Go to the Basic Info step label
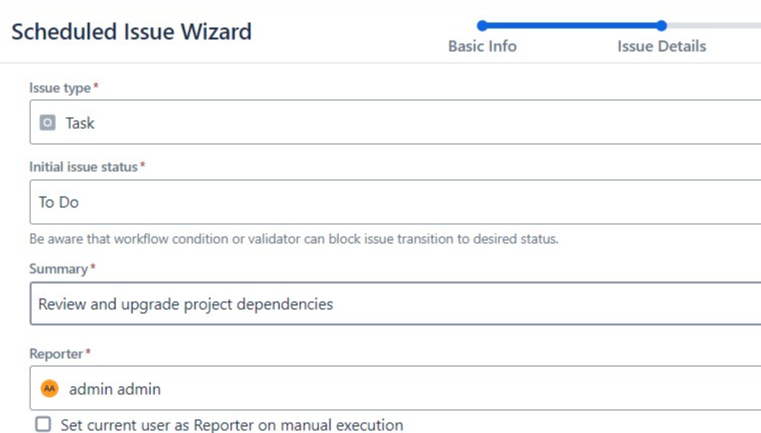761x433 pixels. (482, 46)
